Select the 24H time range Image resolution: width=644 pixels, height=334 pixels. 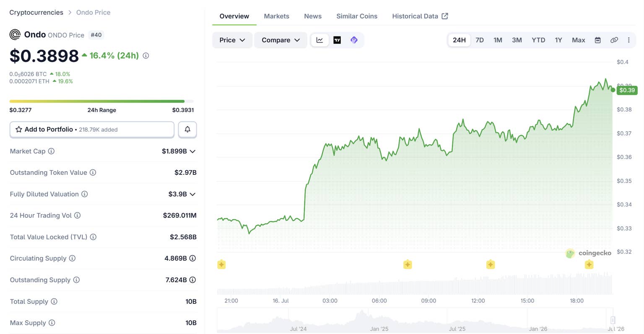[x=459, y=40]
